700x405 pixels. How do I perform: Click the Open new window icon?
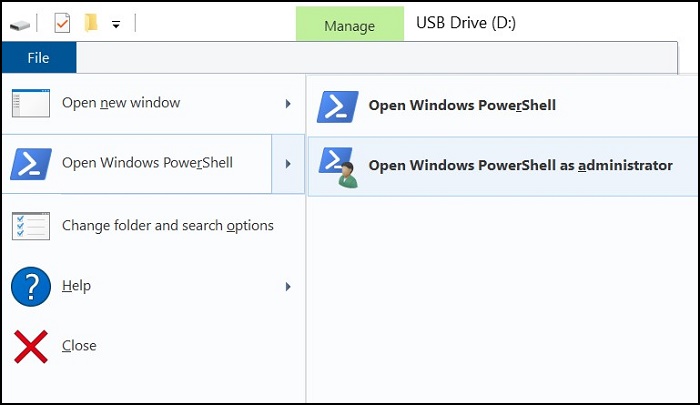click(30, 103)
